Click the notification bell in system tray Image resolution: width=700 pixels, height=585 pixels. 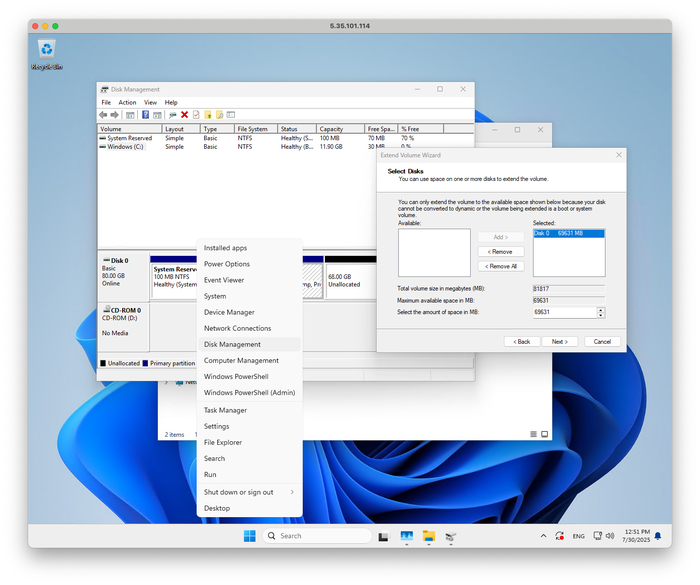(x=658, y=536)
